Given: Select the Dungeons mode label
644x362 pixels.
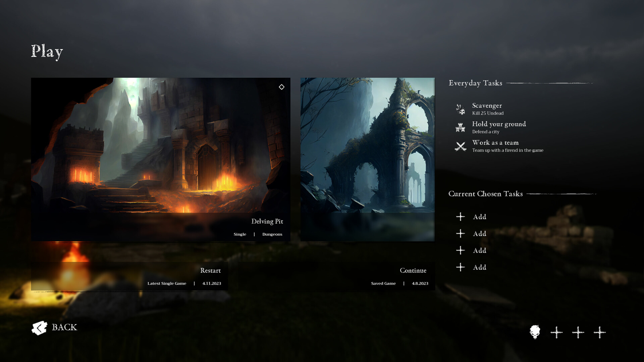Looking at the screenshot, I should pyautogui.click(x=272, y=234).
